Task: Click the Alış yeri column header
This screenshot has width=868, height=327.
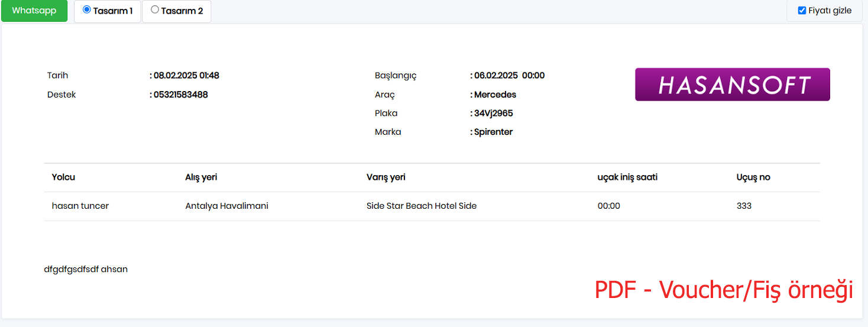Action: coord(202,177)
